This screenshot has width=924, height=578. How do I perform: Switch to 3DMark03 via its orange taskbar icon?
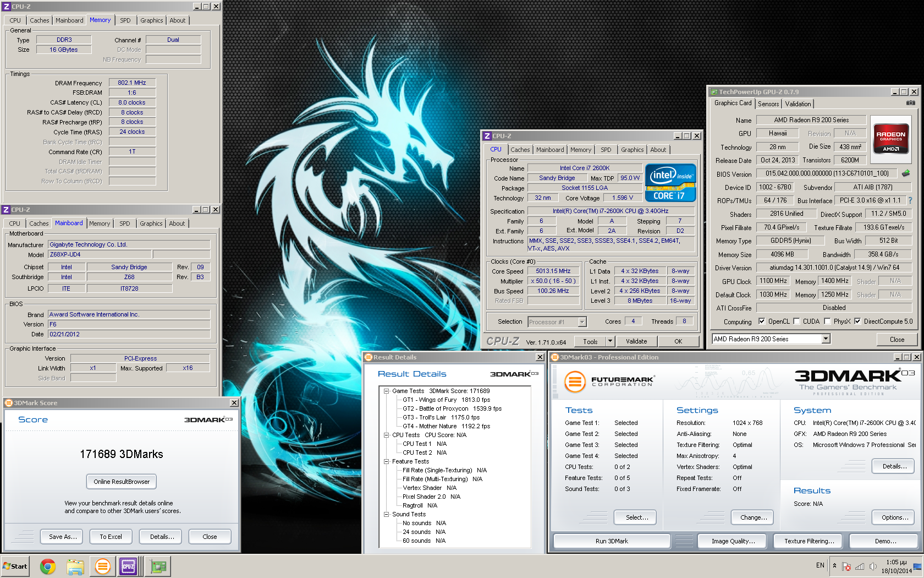[x=102, y=566]
